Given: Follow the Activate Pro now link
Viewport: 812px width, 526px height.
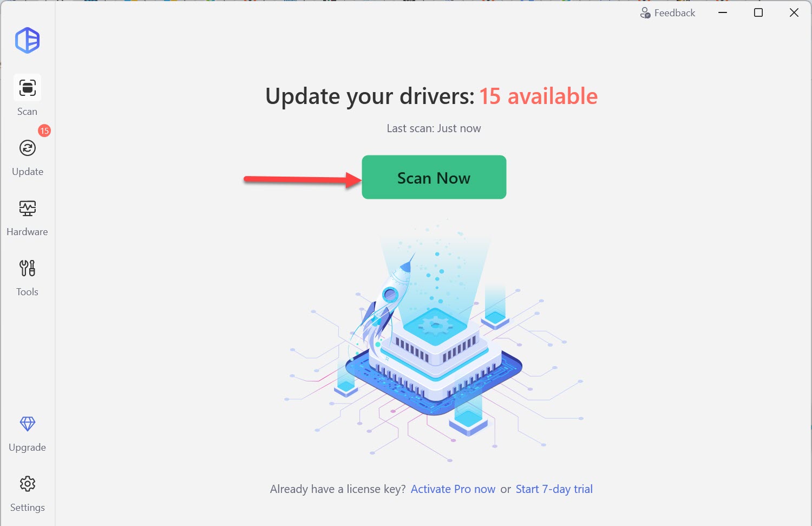Looking at the screenshot, I should pyautogui.click(x=453, y=489).
